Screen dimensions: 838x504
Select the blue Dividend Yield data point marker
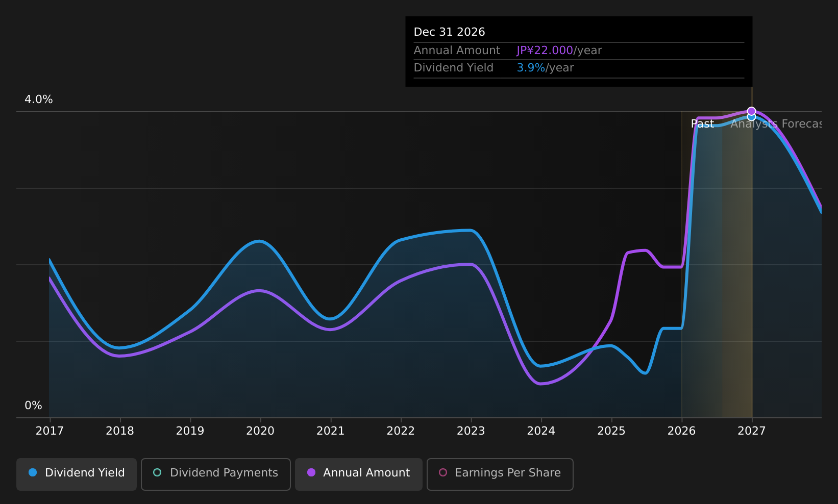(x=751, y=117)
